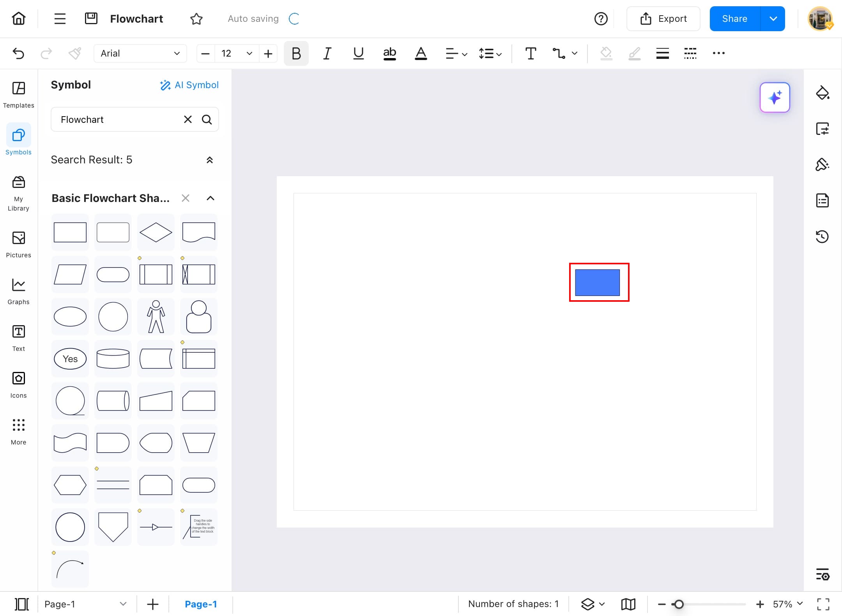Click the Format Painter icon
This screenshot has height=616, width=842.
point(74,53)
